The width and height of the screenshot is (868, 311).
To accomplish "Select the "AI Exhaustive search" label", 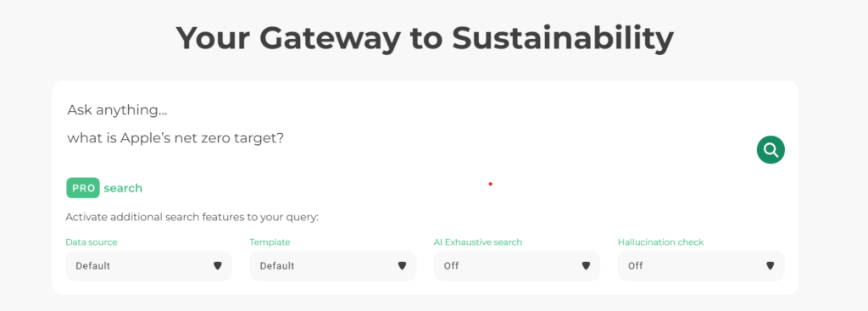I will [x=478, y=242].
